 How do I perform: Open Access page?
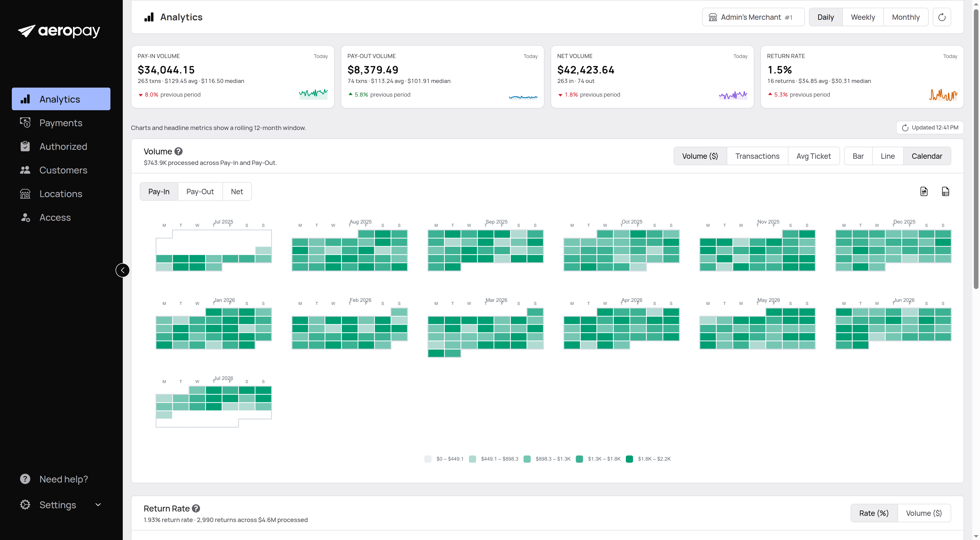coord(61,217)
